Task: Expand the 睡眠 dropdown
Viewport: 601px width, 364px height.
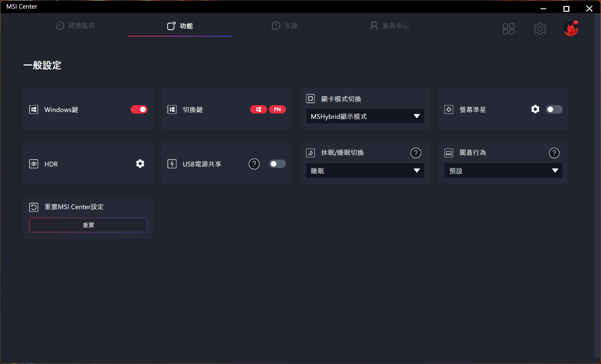Action: point(365,171)
